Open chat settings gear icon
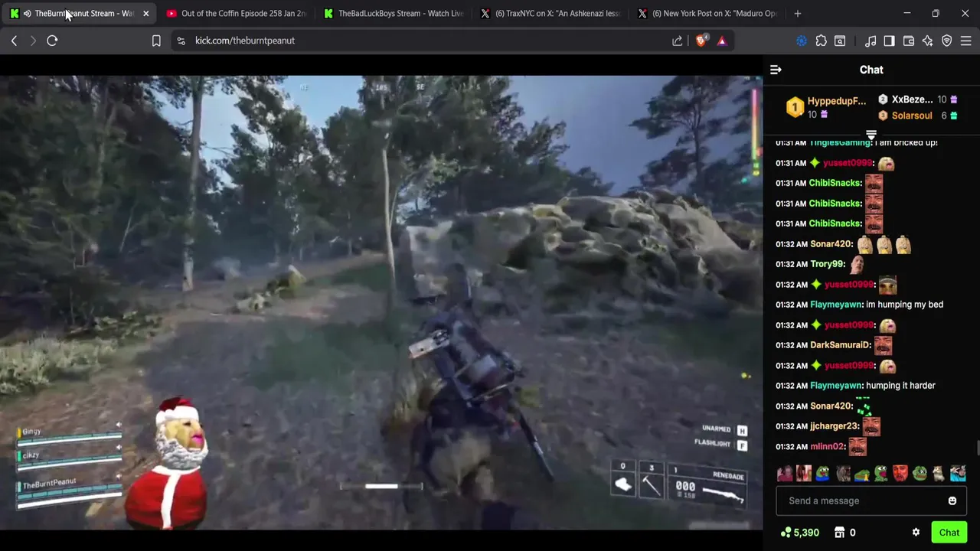 click(x=916, y=533)
